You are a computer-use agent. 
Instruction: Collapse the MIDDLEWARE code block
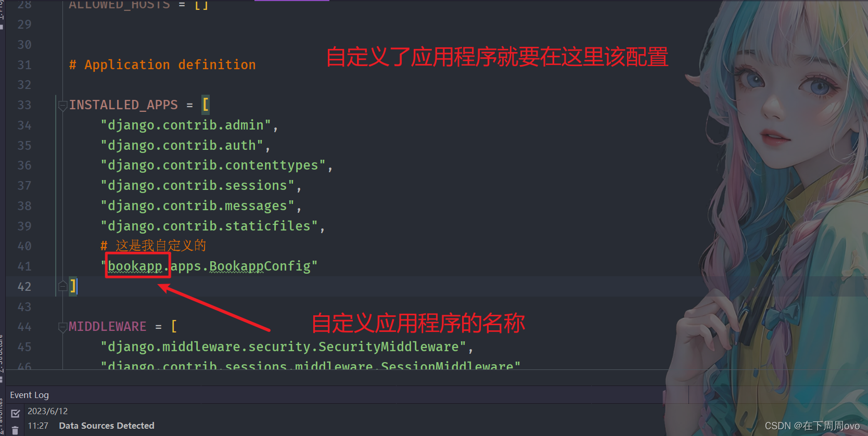62,327
